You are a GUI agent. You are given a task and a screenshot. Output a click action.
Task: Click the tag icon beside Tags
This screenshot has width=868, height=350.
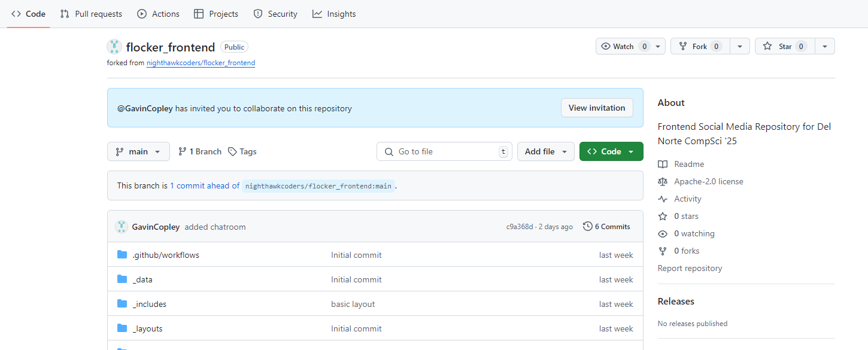[232, 151]
